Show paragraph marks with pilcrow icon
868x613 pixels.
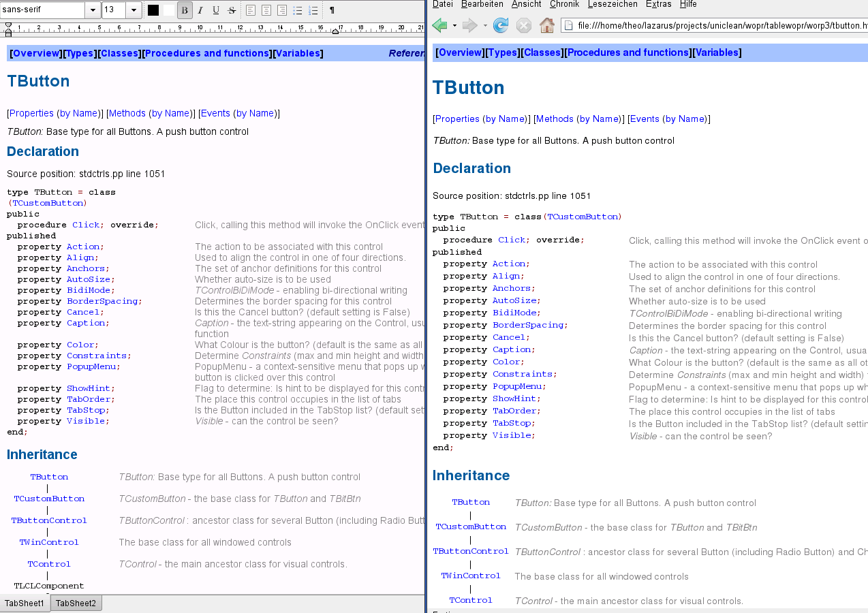click(332, 10)
